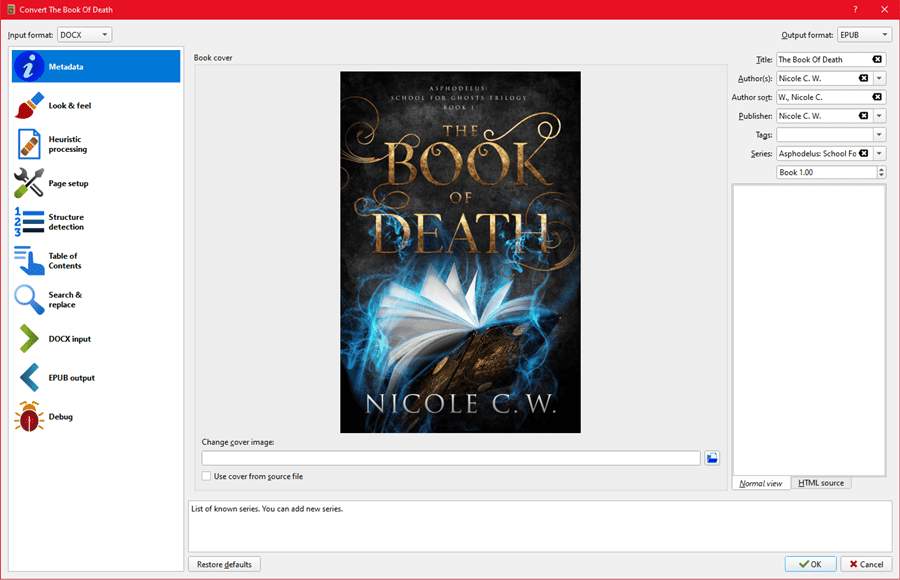Screen dimensions: 900x580
Task: Open Table of Contents hand icon
Action: [29, 261]
